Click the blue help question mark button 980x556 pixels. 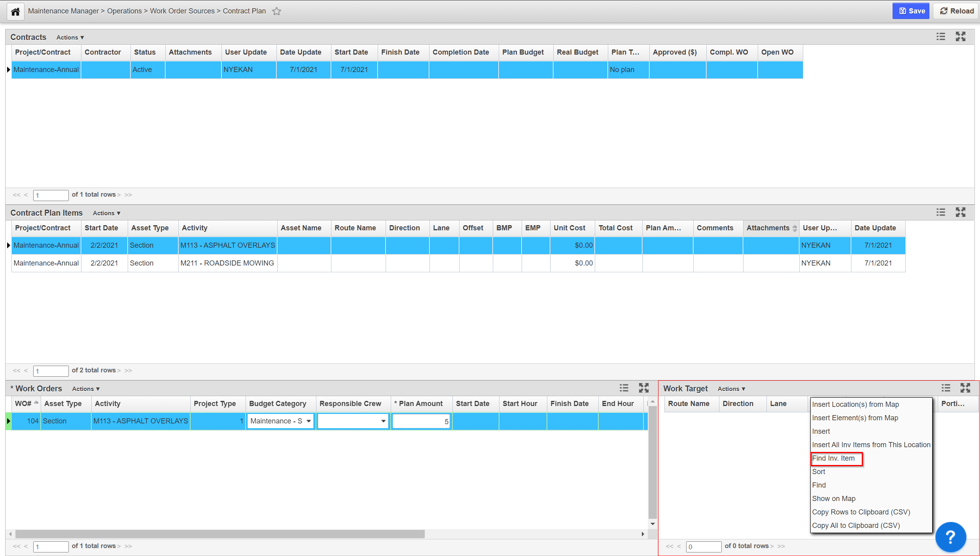coord(950,537)
